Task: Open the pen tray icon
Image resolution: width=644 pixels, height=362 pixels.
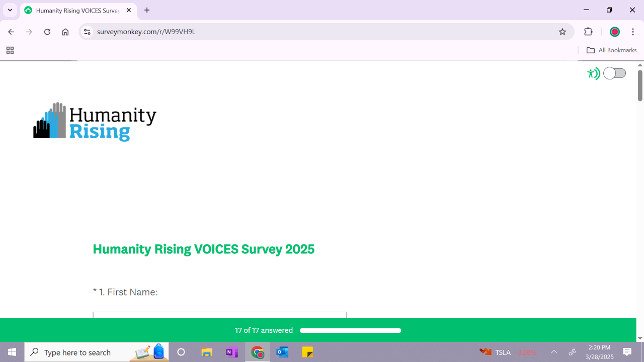Action: tap(572, 352)
